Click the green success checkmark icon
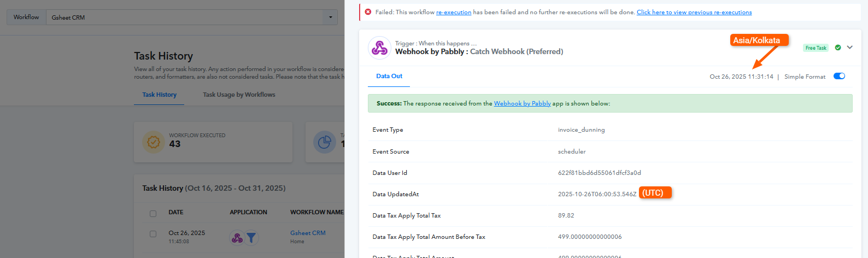 click(x=838, y=48)
